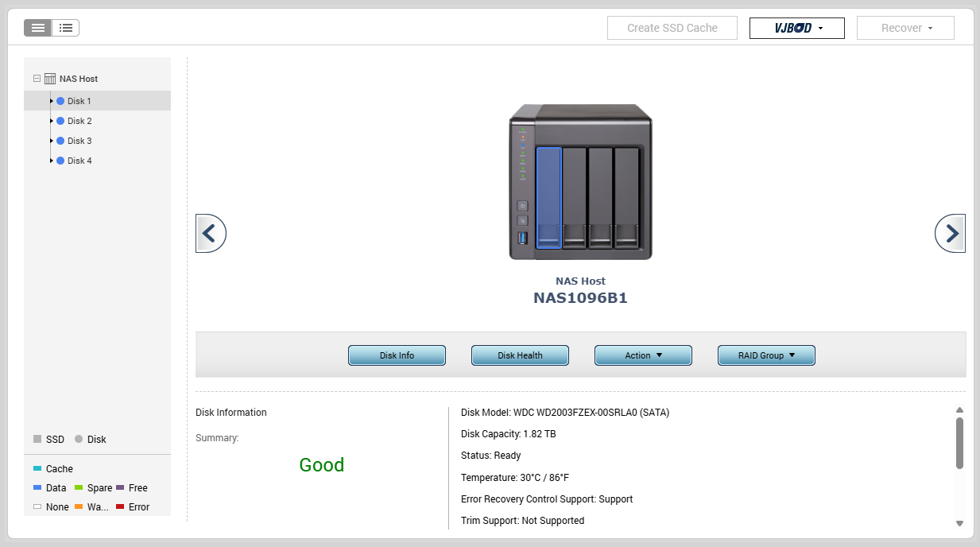The height and width of the screenshot is (547, 980).
Task: Click the blue dot icon beside Disk 3
Action: click(x=60, y=141)
